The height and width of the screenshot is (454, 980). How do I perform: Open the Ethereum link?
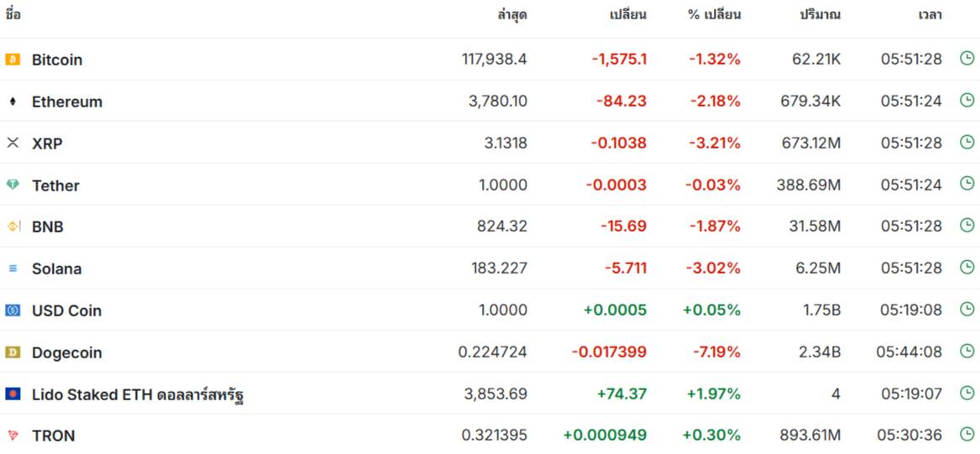(67, 102)
